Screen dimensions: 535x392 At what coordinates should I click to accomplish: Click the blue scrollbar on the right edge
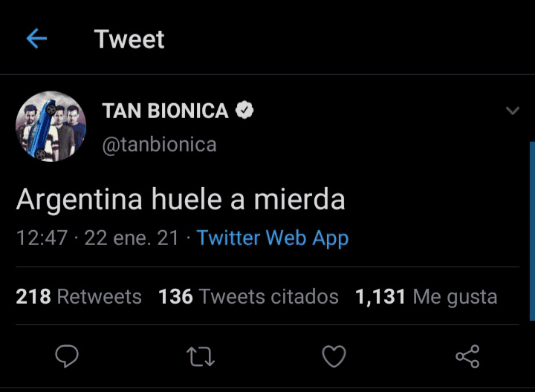pos(532,230)
